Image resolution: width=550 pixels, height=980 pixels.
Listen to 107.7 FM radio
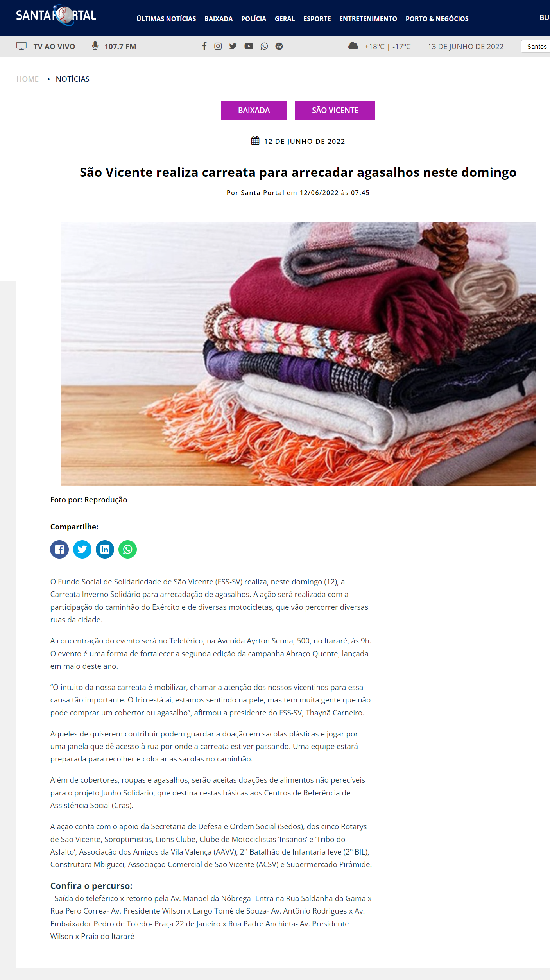pyautogui.click(x=114, y=47)
